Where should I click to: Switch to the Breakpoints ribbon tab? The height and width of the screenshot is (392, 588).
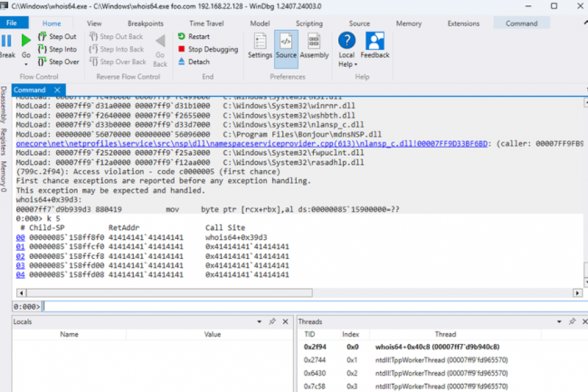146,22
